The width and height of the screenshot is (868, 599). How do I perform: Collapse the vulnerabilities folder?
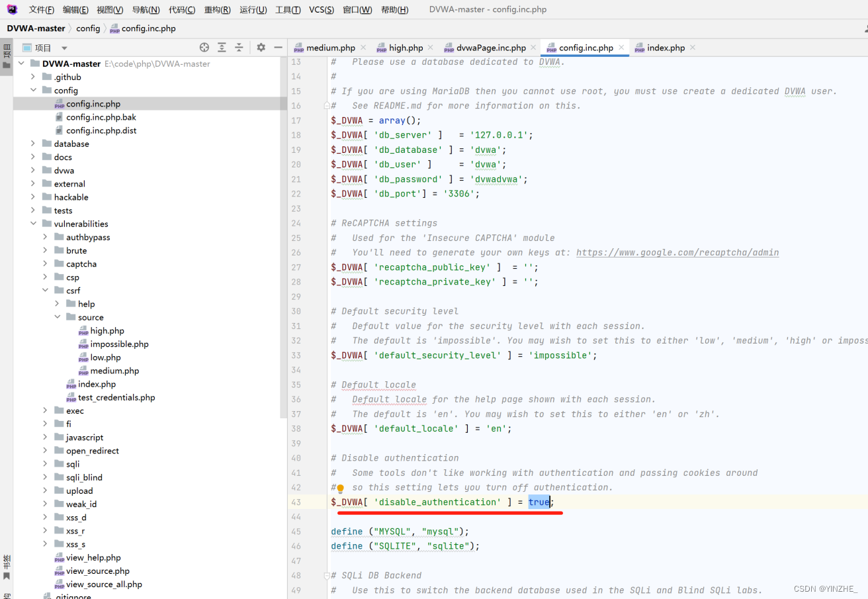tap(34, 224)
